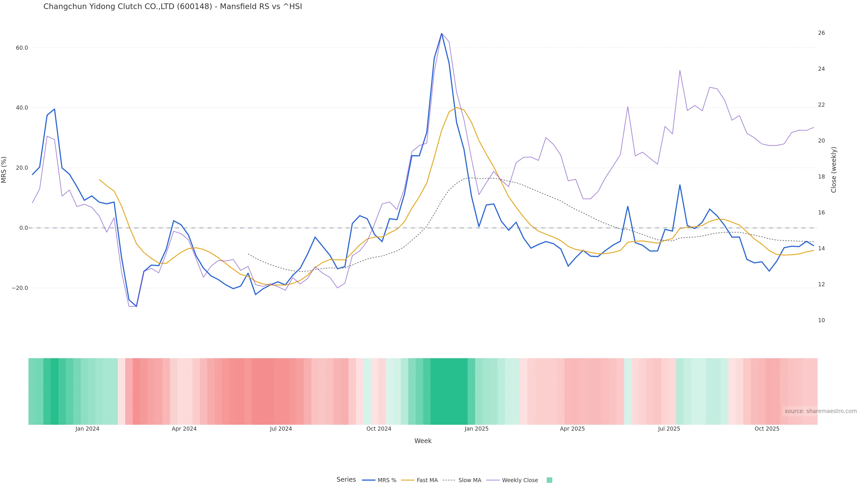
Task: Click the dashed Slow MA legend line icon
Action: point(449,480)
